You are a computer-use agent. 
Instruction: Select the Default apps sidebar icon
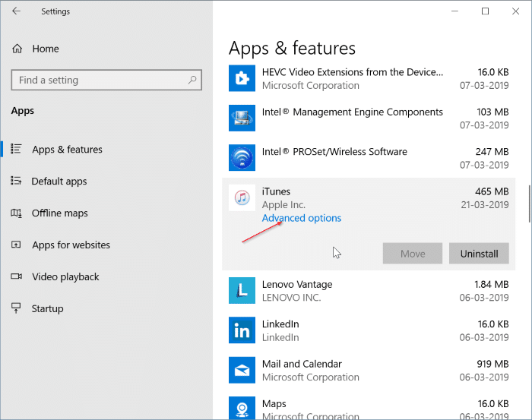pos(16,181)
